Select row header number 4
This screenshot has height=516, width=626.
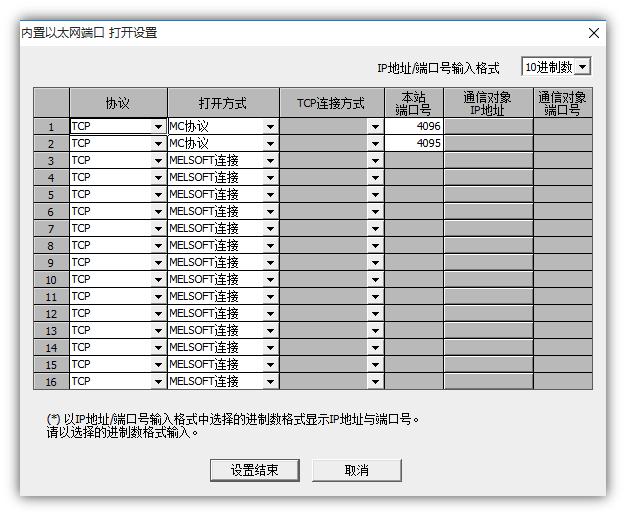pos(51,177)
